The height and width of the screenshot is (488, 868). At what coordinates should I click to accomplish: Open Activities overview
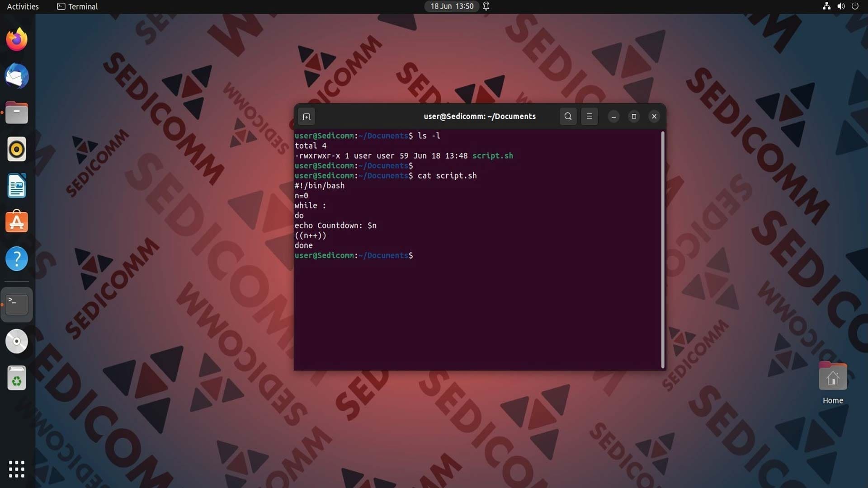tap(23, 6)
